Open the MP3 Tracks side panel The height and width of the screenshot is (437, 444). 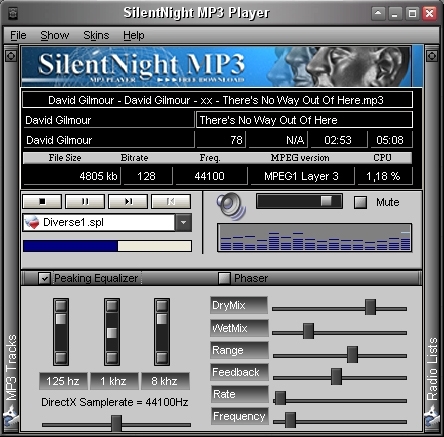point(11,367)
